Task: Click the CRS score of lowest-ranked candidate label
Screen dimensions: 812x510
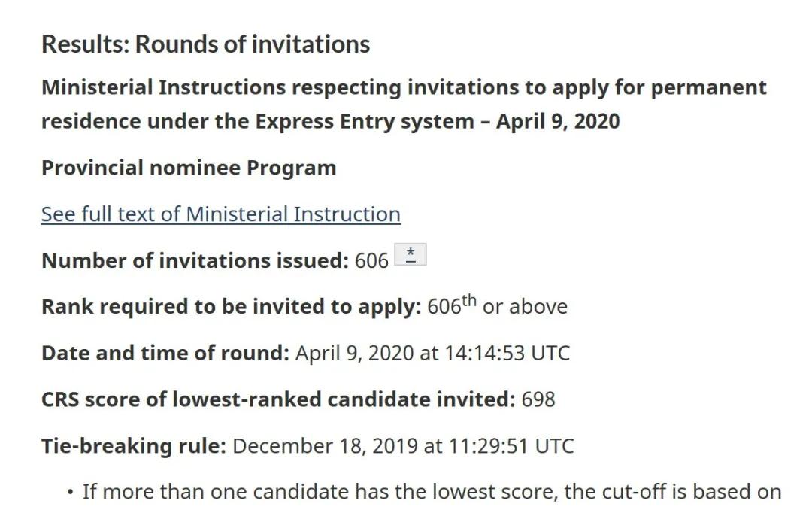Action: pyautogui.click(x=279, y=399)
